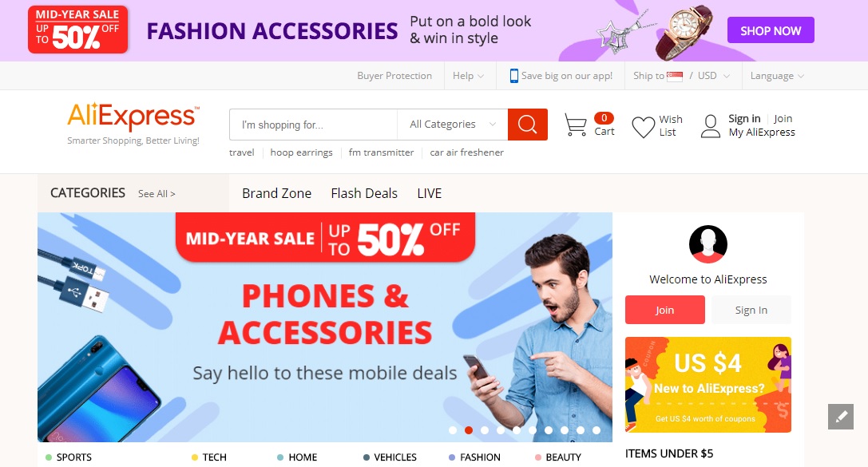Select the last carousel slide dot

pos(597,430)
